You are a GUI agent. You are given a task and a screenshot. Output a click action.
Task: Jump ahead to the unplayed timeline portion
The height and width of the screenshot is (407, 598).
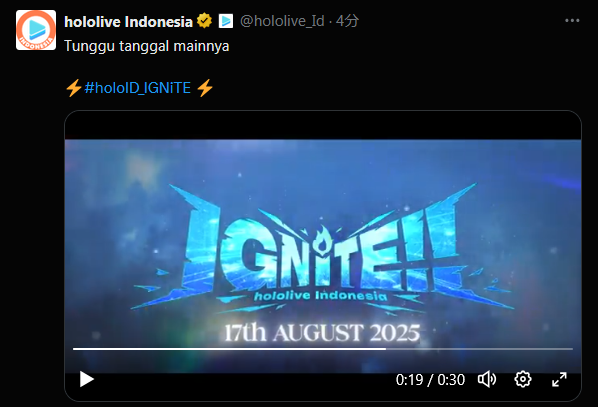pos(479,349)
